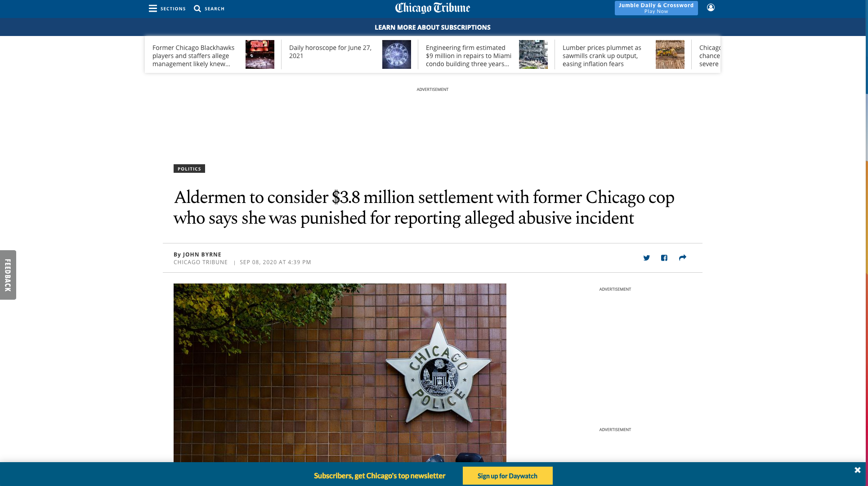This screenshot has width=868, height=486.
Task: Click the Politics section tag
Action: click(189, 169)
